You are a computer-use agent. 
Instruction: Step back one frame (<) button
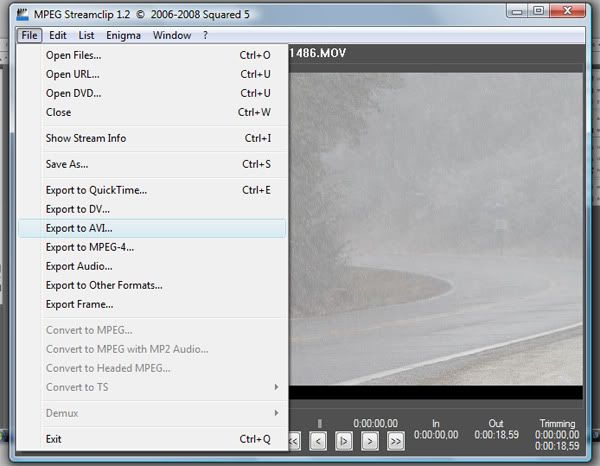(318, 441)
